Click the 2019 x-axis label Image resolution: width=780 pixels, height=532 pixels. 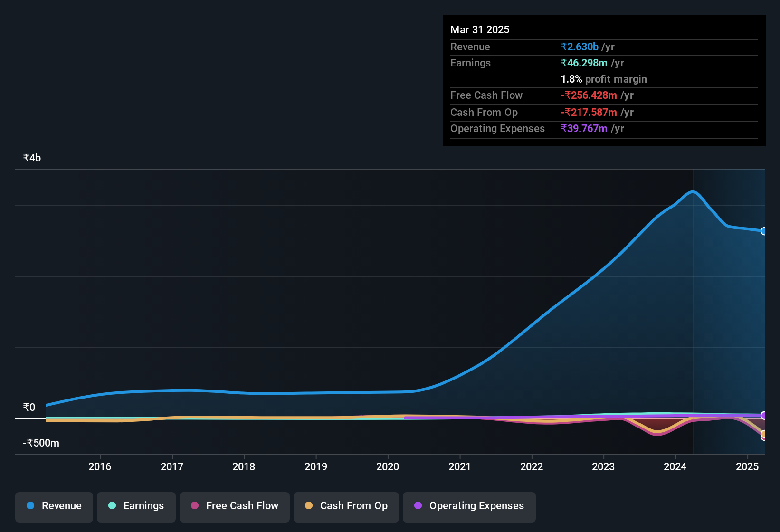[x=316, y=466]
